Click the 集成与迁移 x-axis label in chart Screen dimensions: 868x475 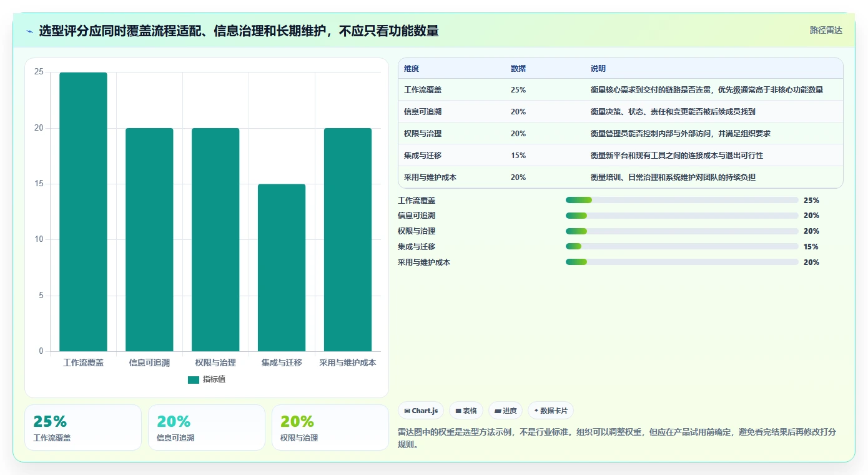[282, 362]
